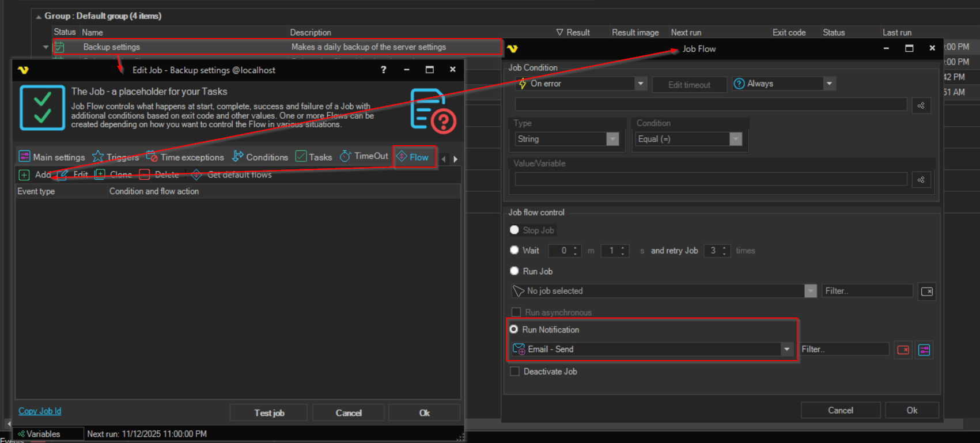Select the Stop Job radio button
The height and width of the screenshot is (443, 980).
coord(514,230)
